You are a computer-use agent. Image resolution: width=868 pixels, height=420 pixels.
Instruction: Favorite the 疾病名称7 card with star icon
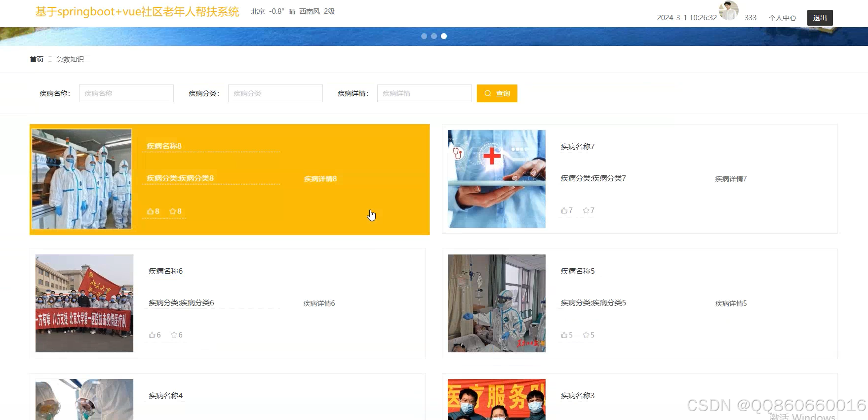click(x=586, y=210)
